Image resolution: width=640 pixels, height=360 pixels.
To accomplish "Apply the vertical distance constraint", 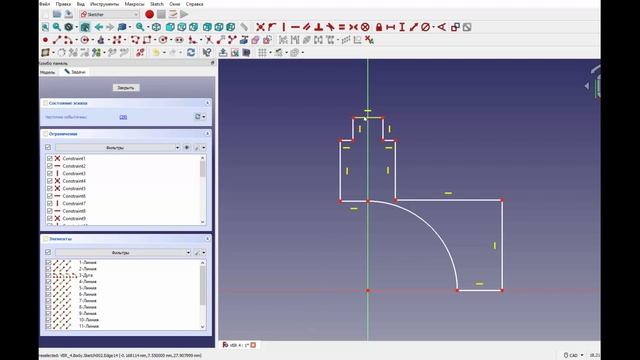I will 402,27.
